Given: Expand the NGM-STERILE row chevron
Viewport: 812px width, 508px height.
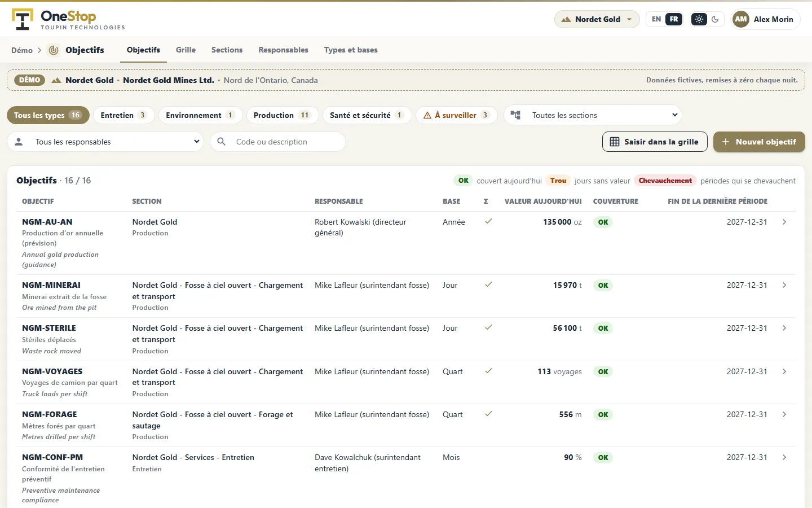Looking at the screenshot, I should 784,328.
